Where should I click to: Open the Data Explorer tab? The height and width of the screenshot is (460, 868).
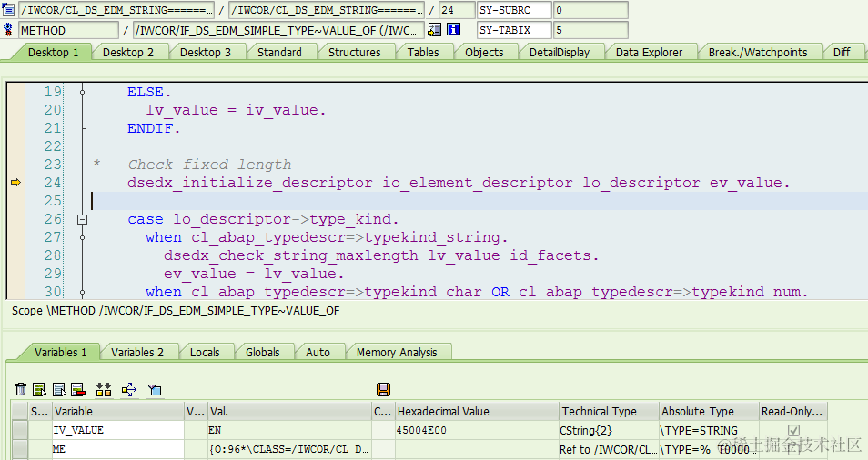point(649,53)
